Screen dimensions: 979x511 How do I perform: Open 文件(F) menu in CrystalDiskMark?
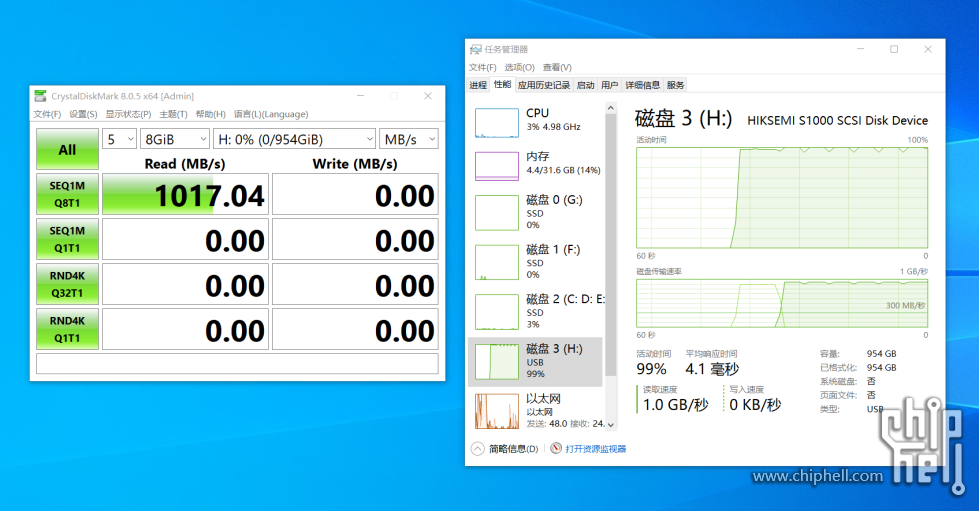point(47,114)
